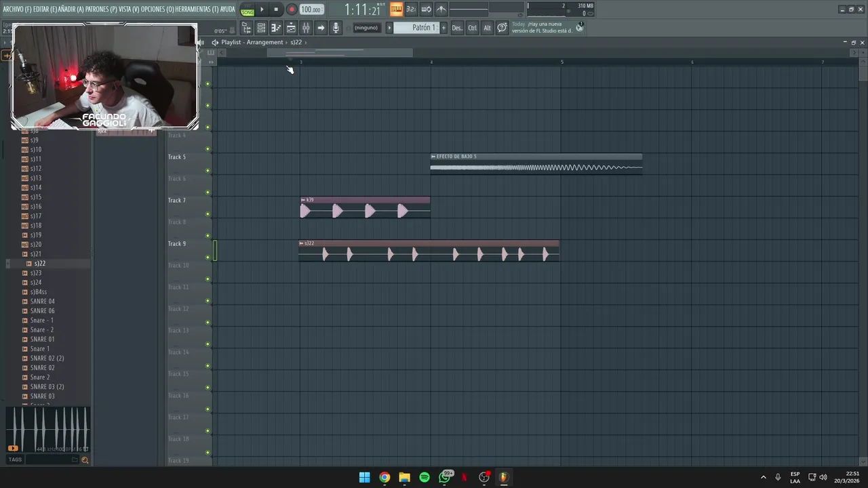This screenshot has width=868, height=488.
Task: Toggle the metronome icon
Action: click(441, 9)
